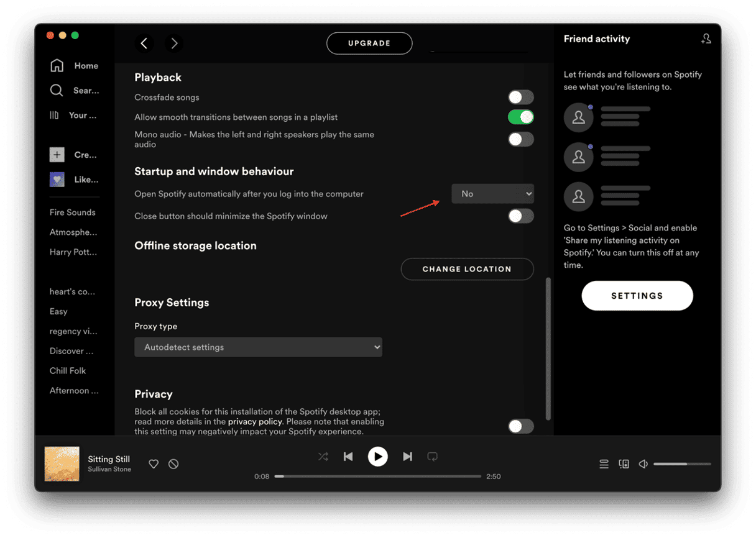Open the play queue
The height and width of the screenshot is (538, 756).
pyautogui.click(x=604, y=464)
